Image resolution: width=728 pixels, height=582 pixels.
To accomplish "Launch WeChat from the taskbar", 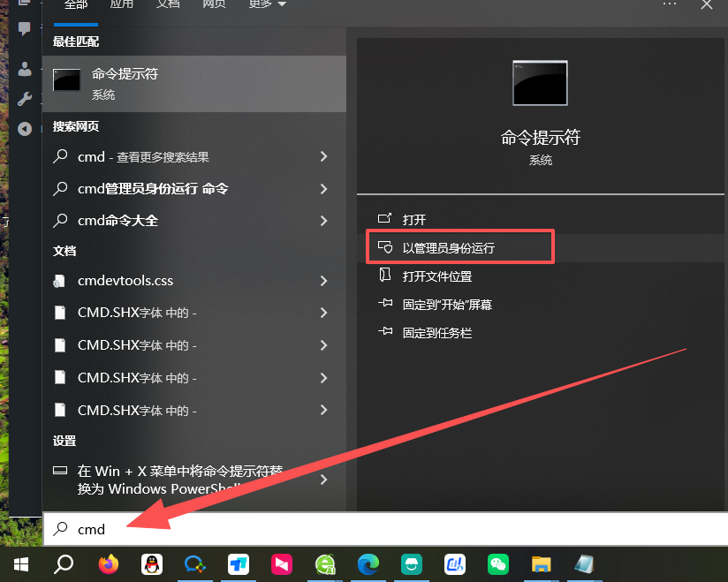I will [497, 564].
